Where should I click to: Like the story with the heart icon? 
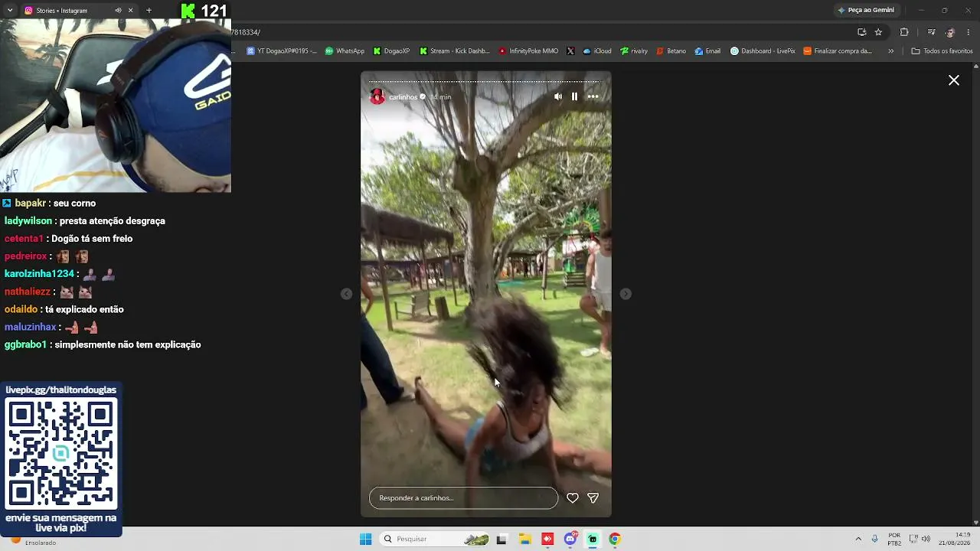pyautogui.click(x=572, y=498)
